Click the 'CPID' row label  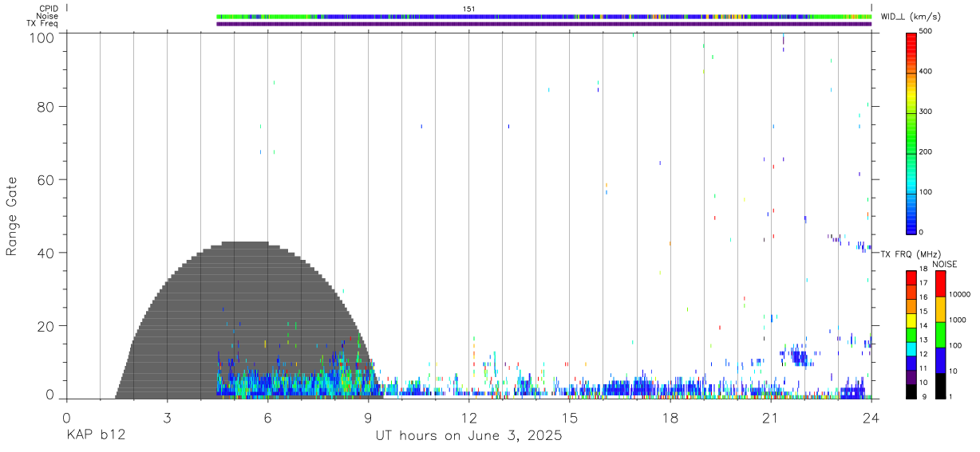click(x=48, y=9)
